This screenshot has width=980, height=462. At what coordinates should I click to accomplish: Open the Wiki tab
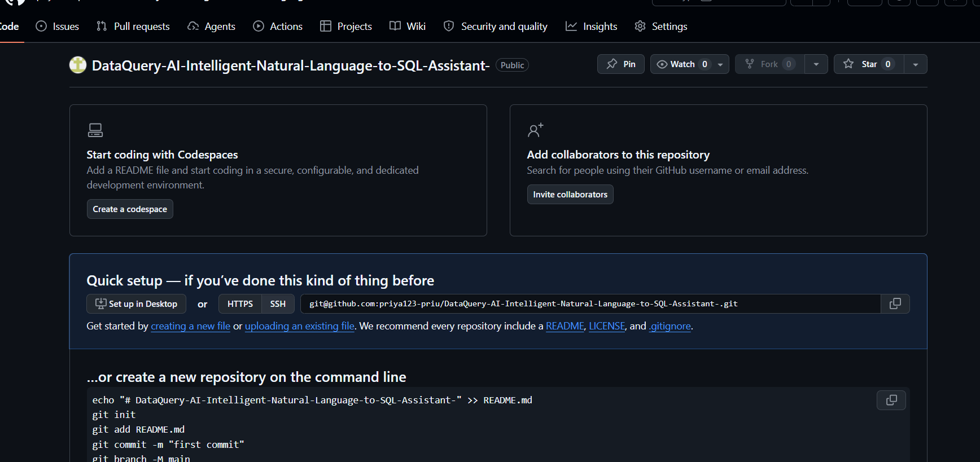click(x=408, y=27)
